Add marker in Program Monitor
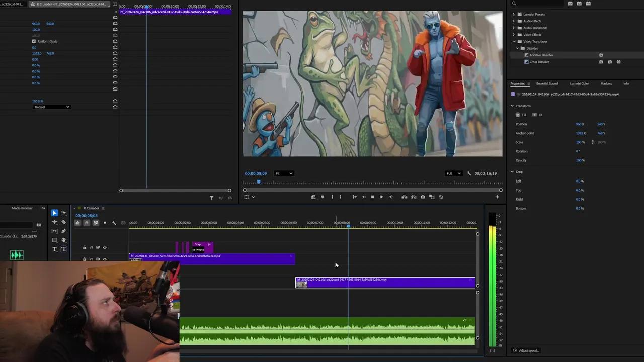The height and width of the screenshot is (362, 644). [323, 197]
